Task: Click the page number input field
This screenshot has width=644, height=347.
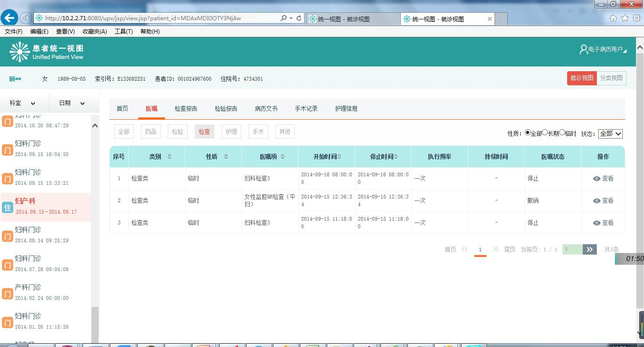Action: (572, 249)
